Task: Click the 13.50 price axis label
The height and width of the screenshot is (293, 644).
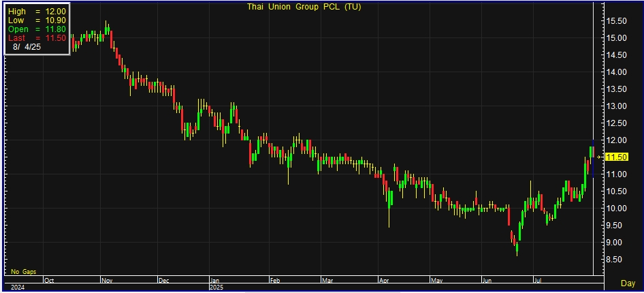Action: point(616,89)
